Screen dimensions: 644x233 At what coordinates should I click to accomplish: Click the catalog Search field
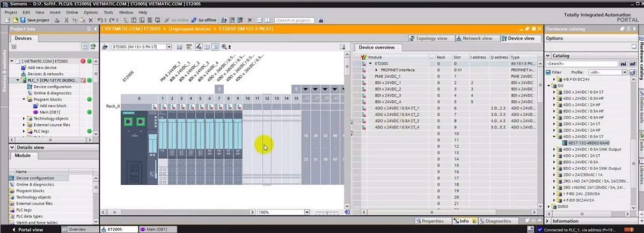point(582,64)
